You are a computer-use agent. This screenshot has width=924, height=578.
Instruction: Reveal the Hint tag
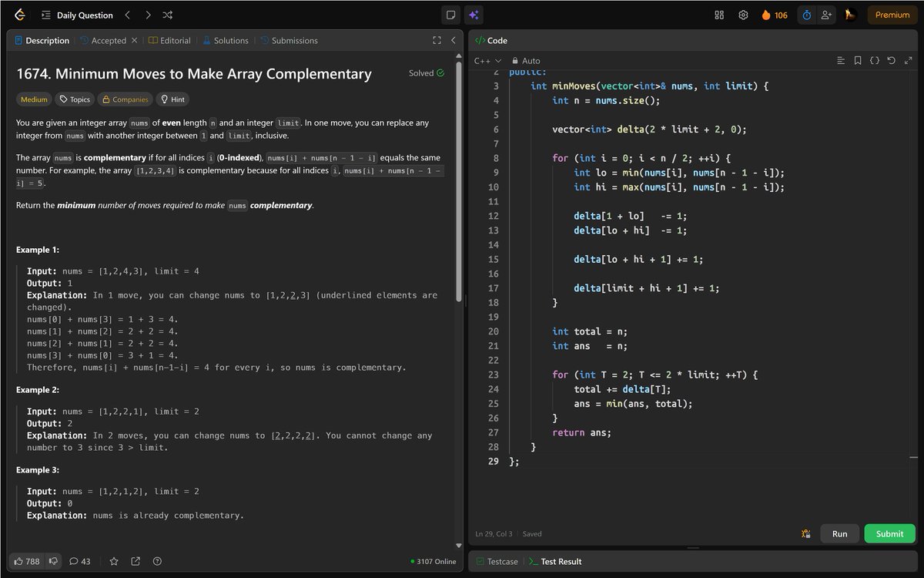click(x=172, y=99)
